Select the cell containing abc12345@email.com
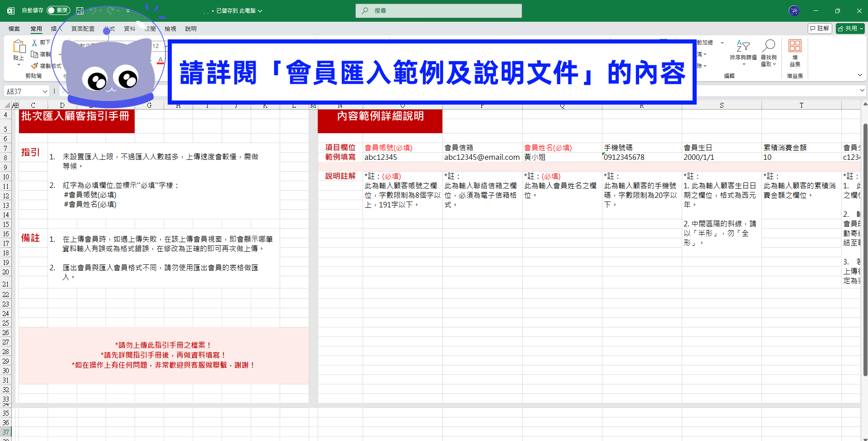 pos(482,157)
